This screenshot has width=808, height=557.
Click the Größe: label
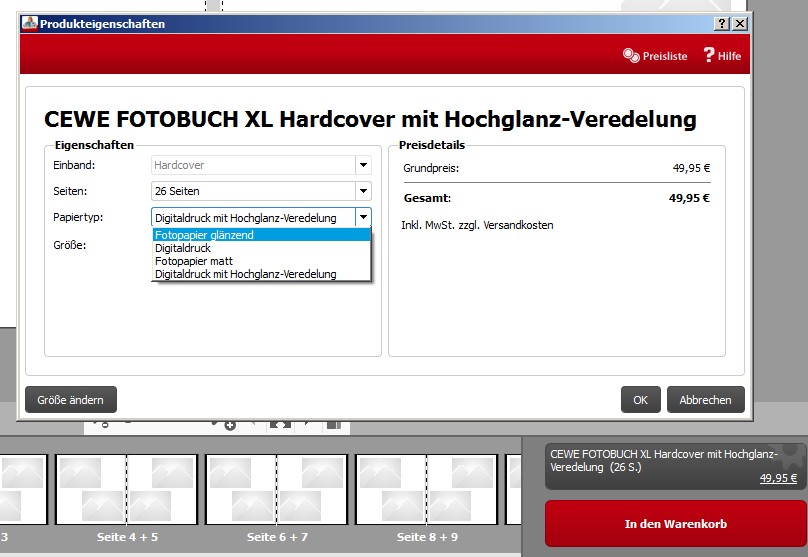(70, 245)
